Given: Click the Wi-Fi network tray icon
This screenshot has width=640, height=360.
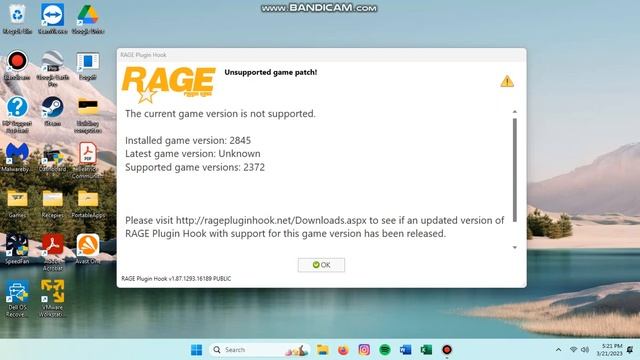Looking at the screenshot, I should (573, 350).
